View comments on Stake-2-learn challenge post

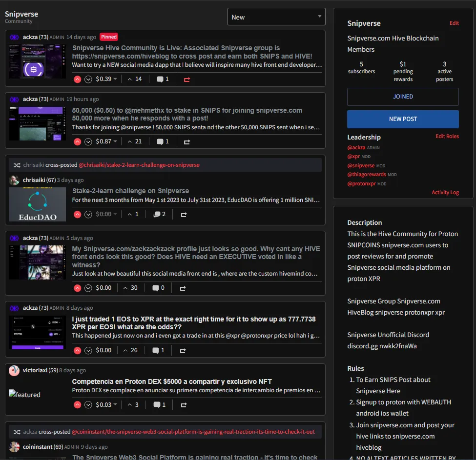tap(159, 214)
